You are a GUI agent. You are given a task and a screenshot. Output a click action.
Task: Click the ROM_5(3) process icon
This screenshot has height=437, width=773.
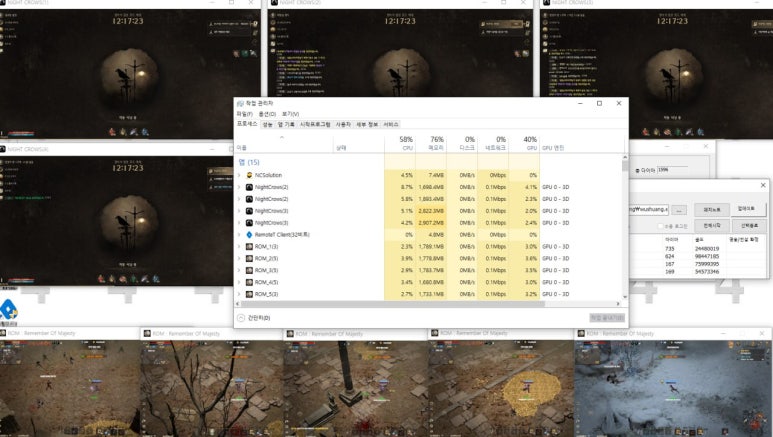(249, 294)
